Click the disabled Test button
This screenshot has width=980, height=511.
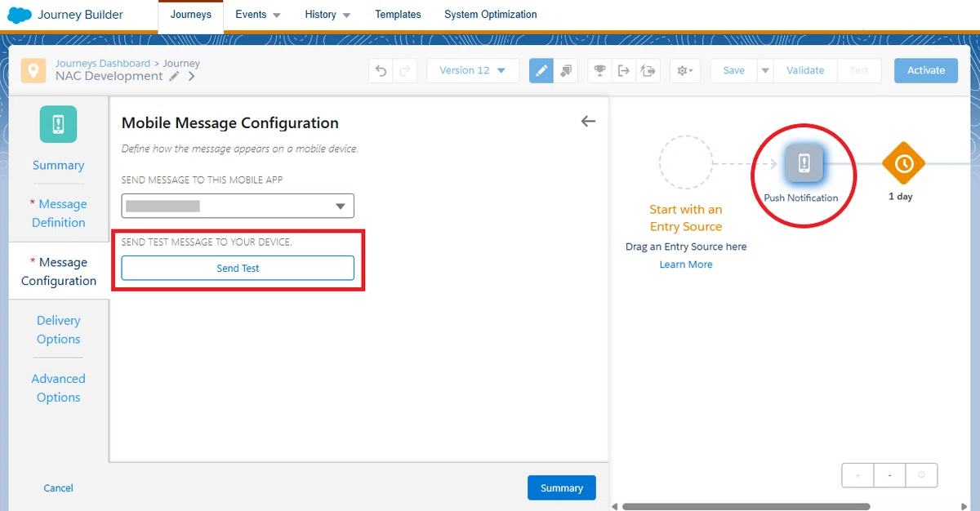click(x=859, y=70)
